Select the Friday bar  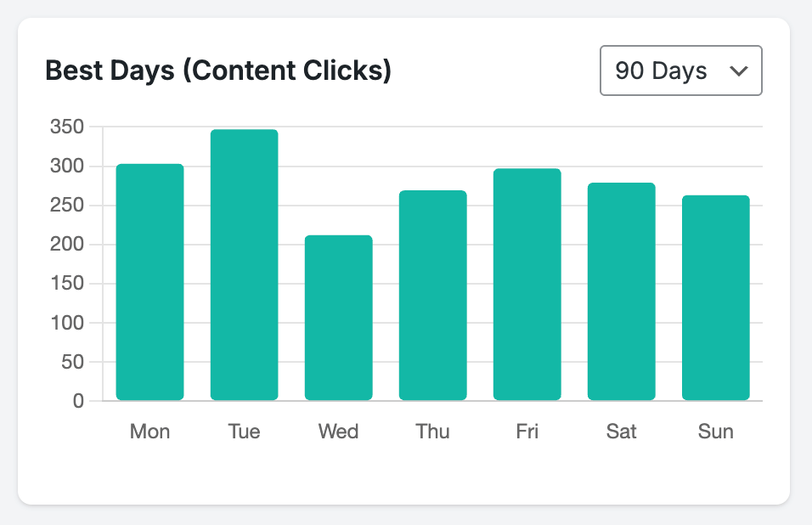pyautogui.click(x=527, y=285)
